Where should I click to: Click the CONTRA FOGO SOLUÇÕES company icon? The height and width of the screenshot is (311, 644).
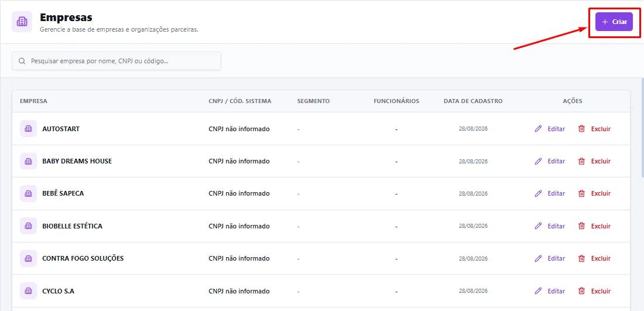28,258
